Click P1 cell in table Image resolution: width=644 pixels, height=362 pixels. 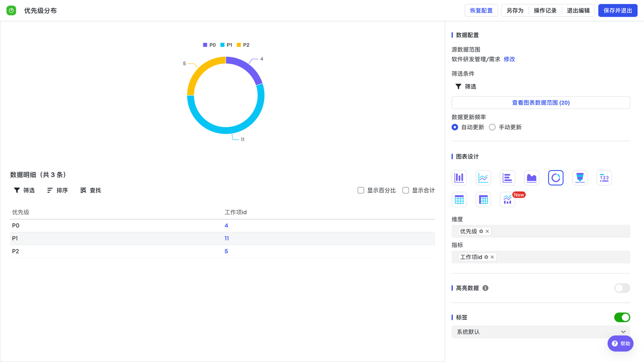(x=15, y=238)
